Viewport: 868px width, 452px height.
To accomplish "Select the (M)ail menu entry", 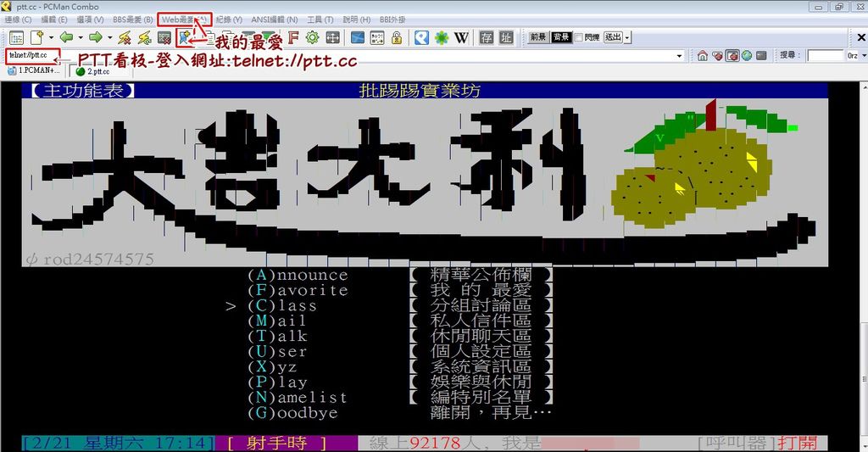I will pos(277,321).
